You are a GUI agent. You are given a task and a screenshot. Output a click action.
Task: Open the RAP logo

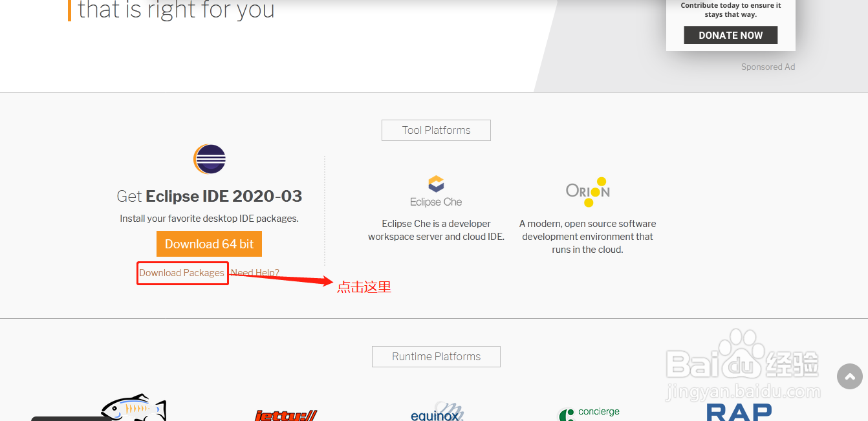click(739, 411)
